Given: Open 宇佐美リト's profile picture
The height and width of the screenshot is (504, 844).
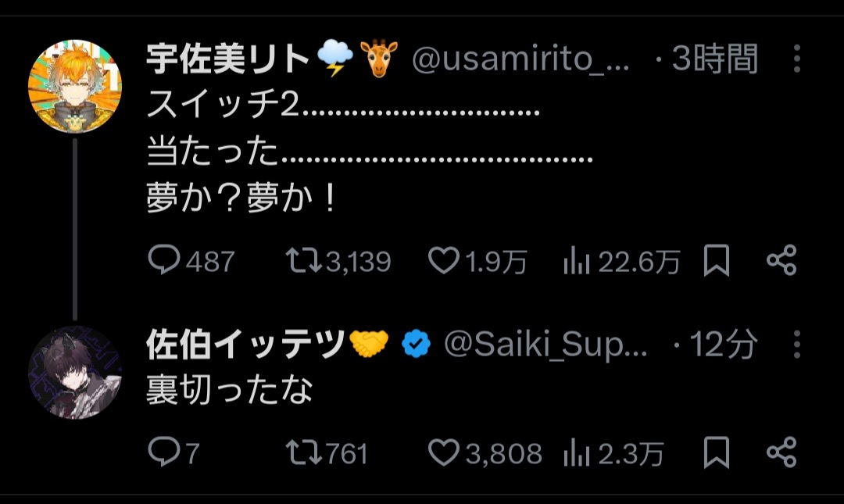Looking at the screenshot, I should tap(75, 87).
